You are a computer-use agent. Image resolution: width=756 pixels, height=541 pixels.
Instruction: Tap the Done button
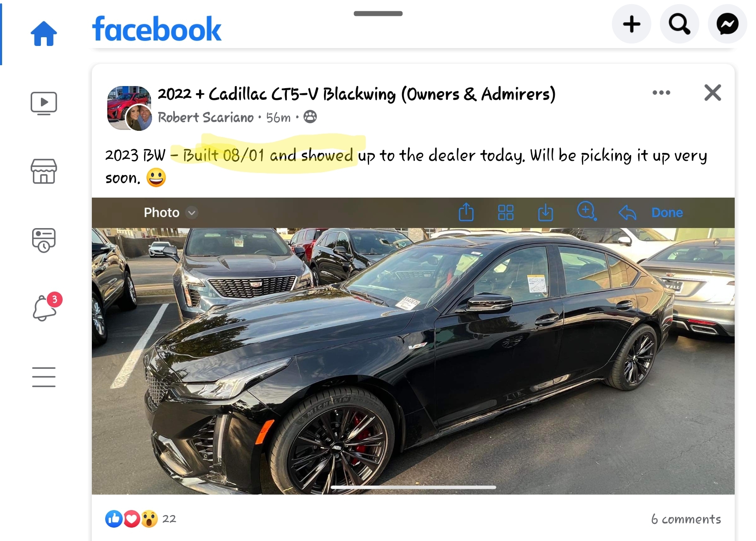point(667,213)
